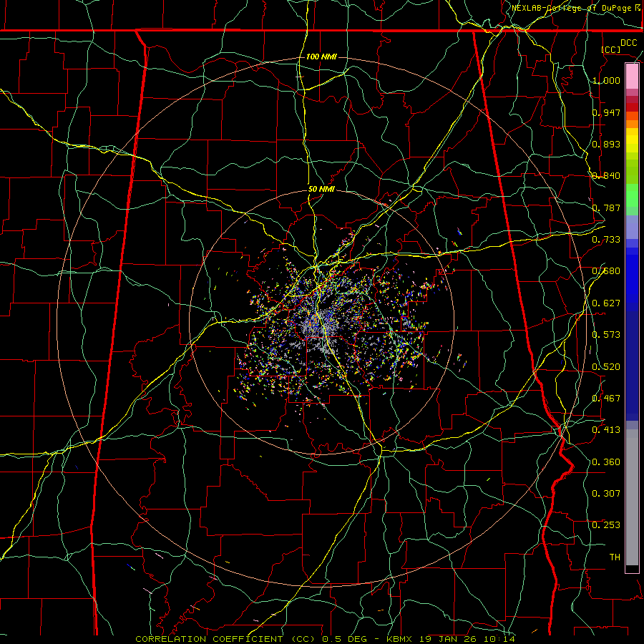This screenshot has height=644, width=644.
Task: Click the 0.520 color scale value
Action: coord(606,367)
